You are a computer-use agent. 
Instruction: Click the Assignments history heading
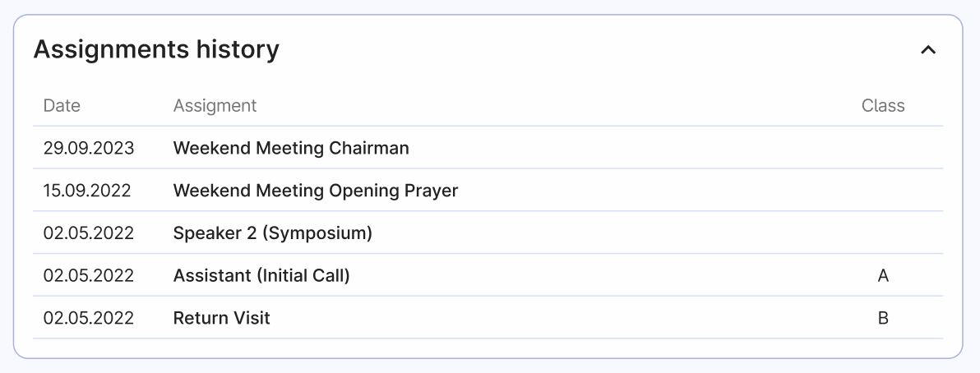pyautogui.click(x=156, y=50)
